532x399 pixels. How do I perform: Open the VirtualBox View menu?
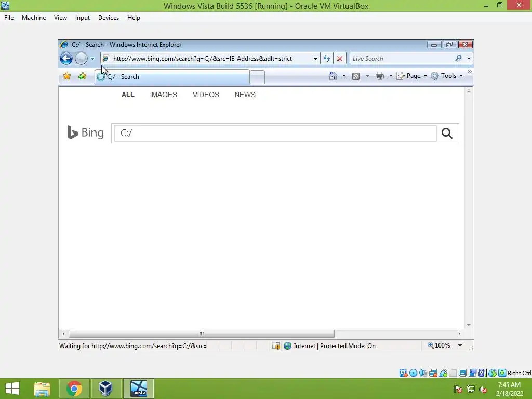coord(60,18)
